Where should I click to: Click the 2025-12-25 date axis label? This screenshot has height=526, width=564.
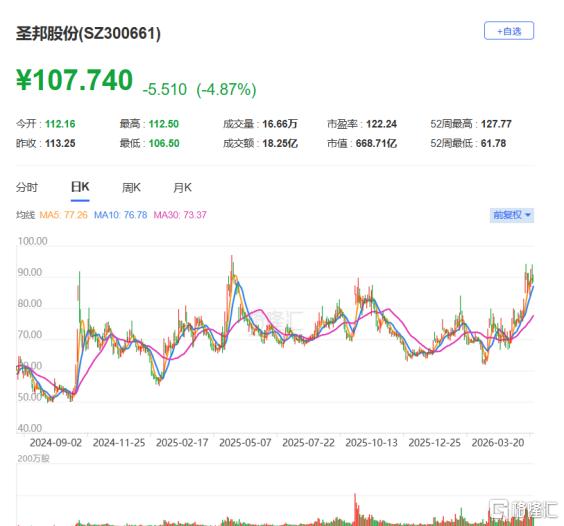pyautogui.click(x=435, y=443)
